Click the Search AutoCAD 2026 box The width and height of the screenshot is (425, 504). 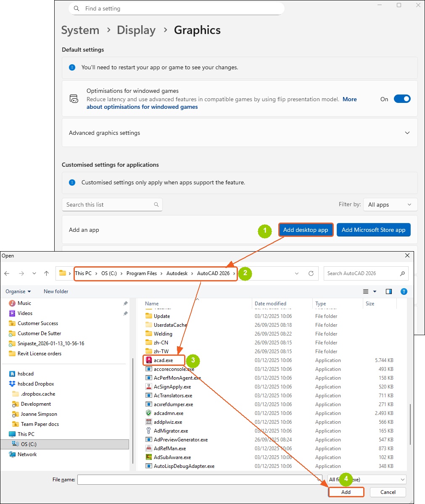(366, 273)
